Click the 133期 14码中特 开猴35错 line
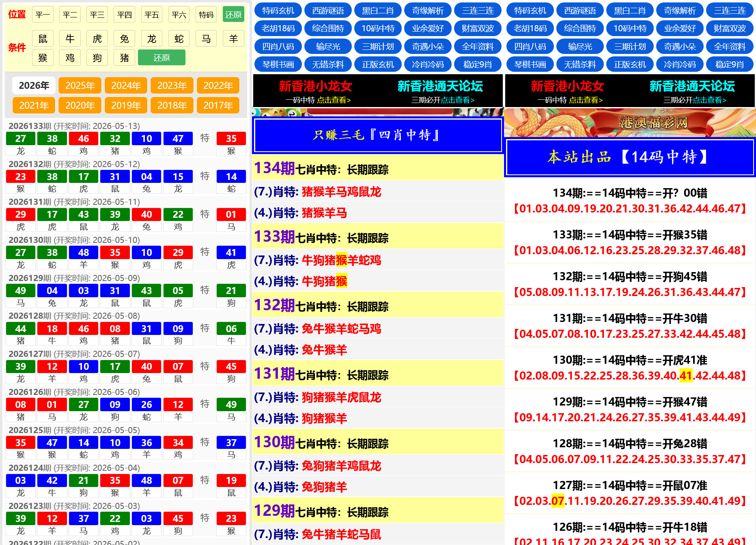Screen dimensions: 756x545 tap(630, 235)
